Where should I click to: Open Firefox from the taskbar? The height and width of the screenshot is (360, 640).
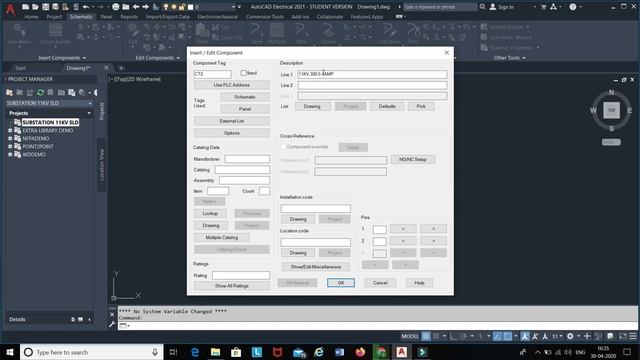pyautogui.click(x=360, y=352)
